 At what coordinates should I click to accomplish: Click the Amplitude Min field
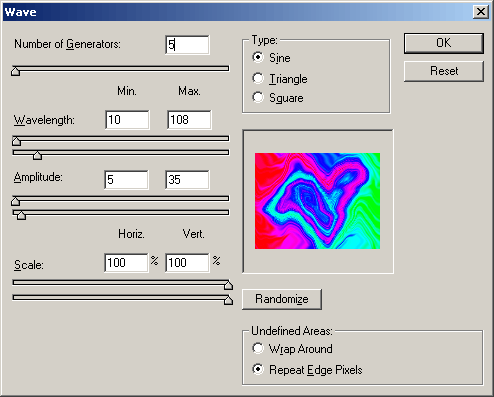tap(126, 180)
